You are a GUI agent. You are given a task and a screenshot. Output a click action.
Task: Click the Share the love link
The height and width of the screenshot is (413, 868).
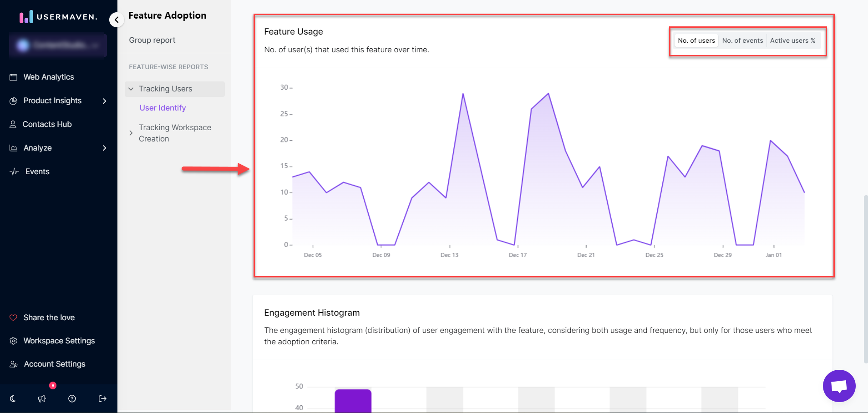click(x=49, y=317)
